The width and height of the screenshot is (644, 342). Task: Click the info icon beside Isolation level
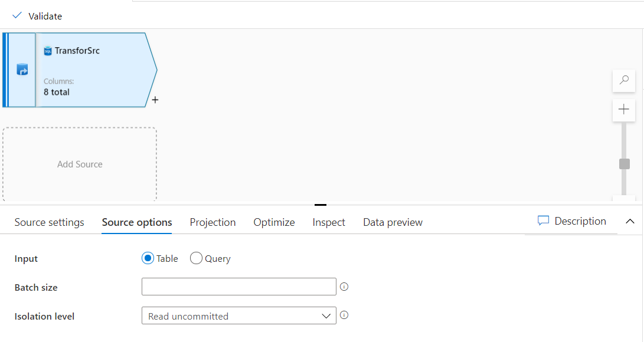344,315
